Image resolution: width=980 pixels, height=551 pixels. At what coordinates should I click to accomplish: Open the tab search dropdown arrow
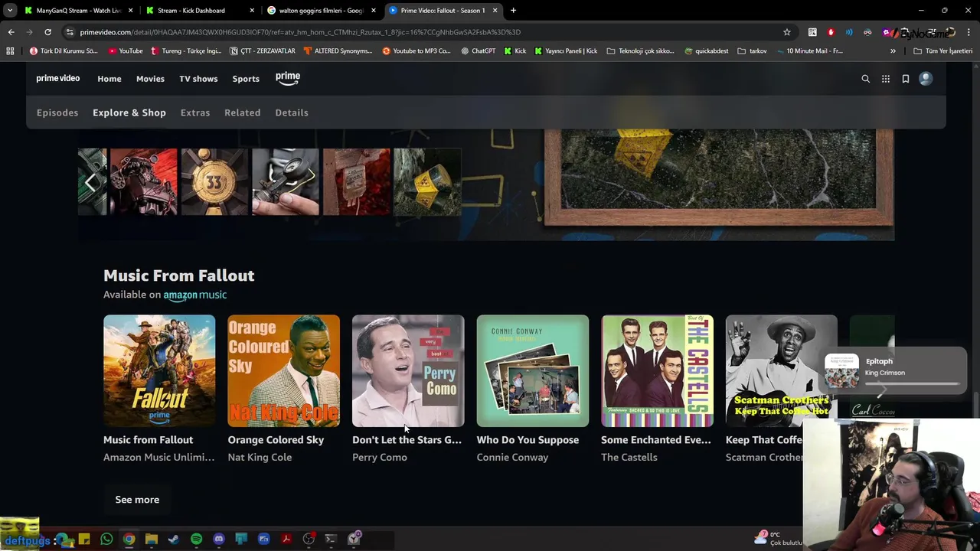[x=10, y=10]
